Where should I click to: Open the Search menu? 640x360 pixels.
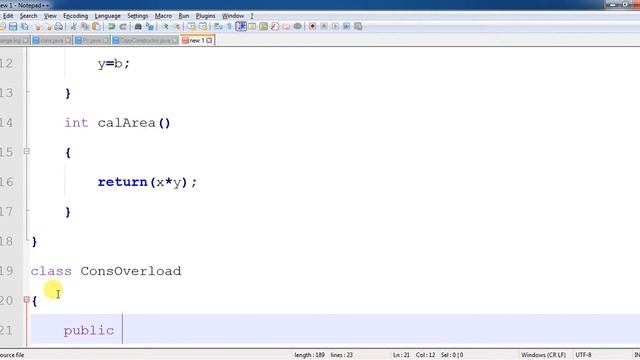29,16
